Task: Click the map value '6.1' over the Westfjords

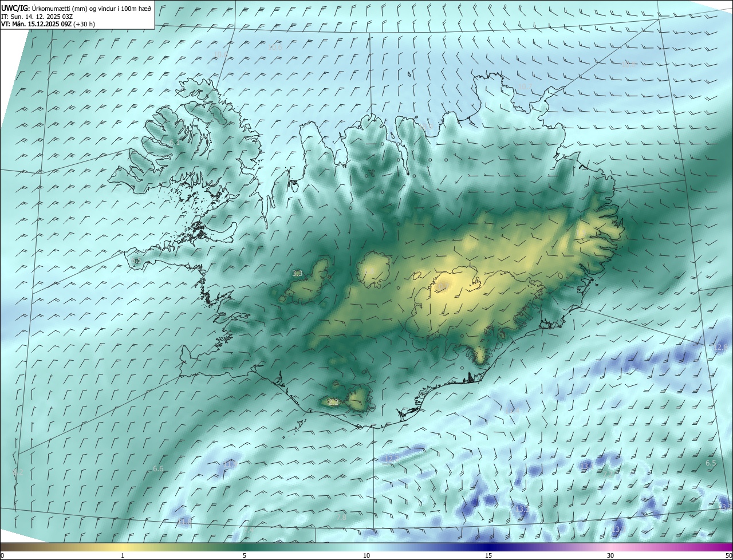Action: click(x=175, y=142)
